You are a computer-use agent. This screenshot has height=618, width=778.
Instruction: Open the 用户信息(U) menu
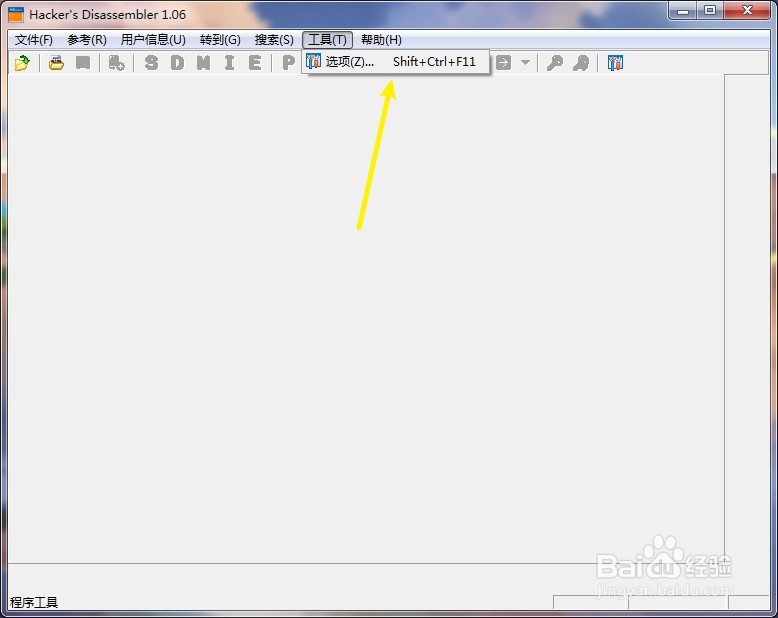point(153,40)
